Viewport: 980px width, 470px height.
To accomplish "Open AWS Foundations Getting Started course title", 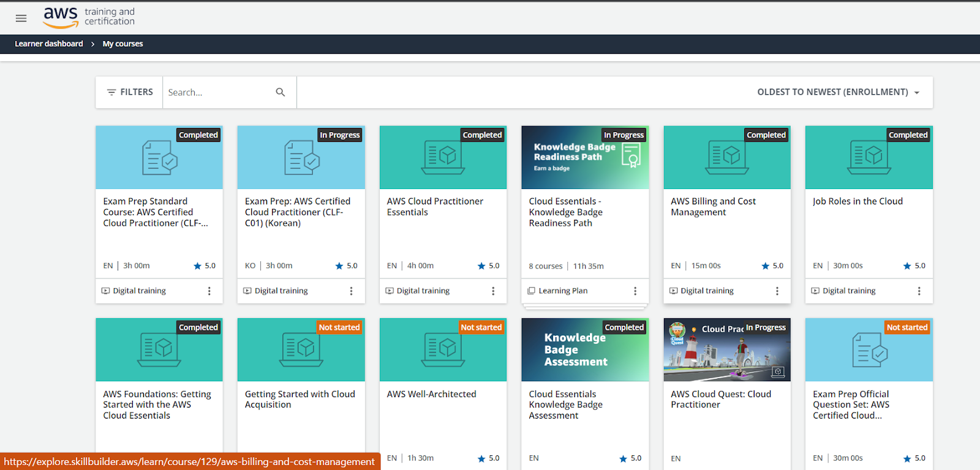I will click(157, 405).
